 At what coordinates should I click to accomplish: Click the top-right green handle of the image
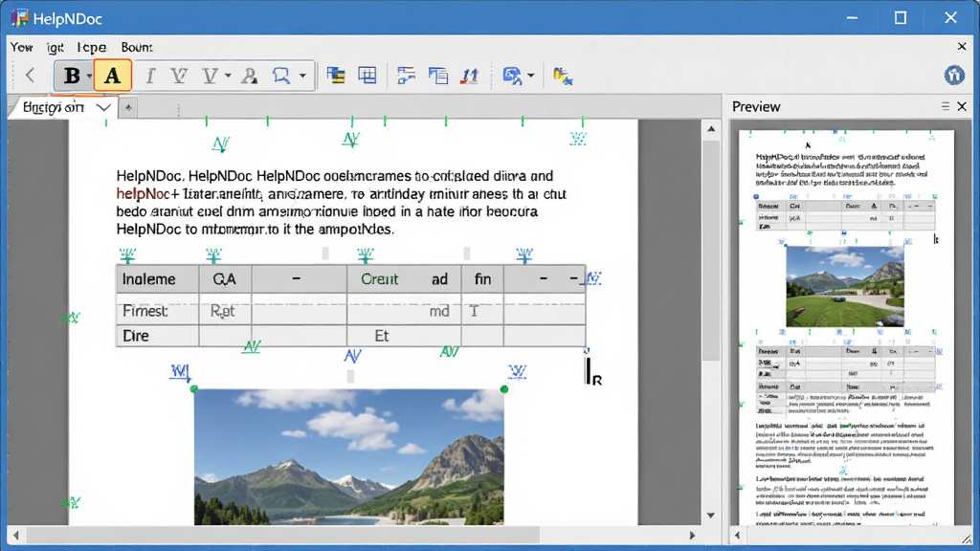click(504, 389)
